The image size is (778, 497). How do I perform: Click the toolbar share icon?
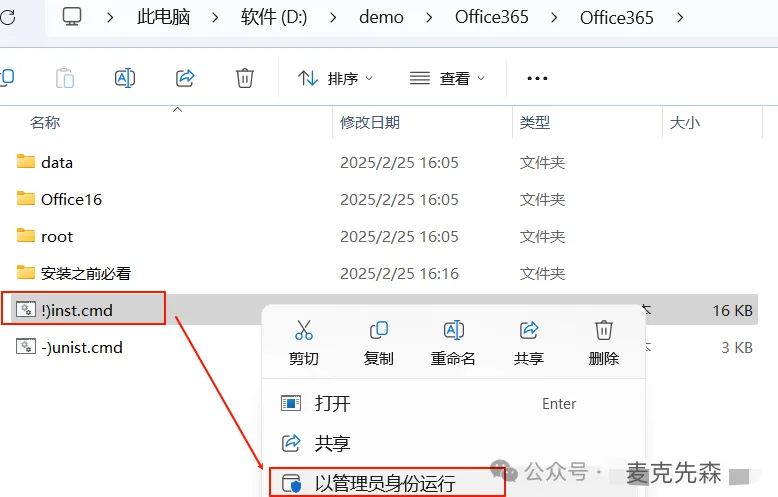(x=185, y=78)
